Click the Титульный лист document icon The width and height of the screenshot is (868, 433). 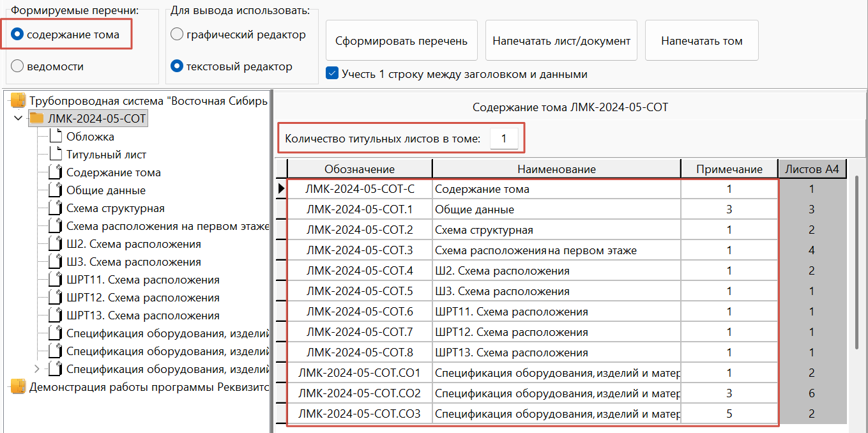click(x=56, y=154)
